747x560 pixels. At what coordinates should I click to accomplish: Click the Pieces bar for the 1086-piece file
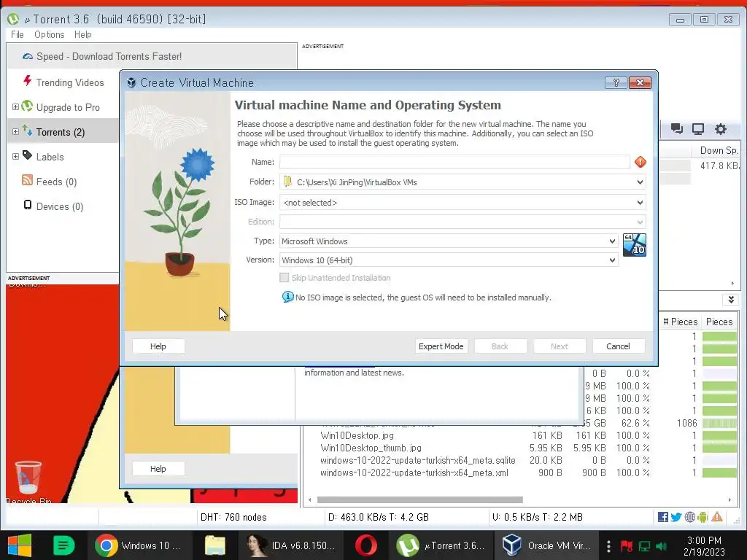click(x=719, y=423)
